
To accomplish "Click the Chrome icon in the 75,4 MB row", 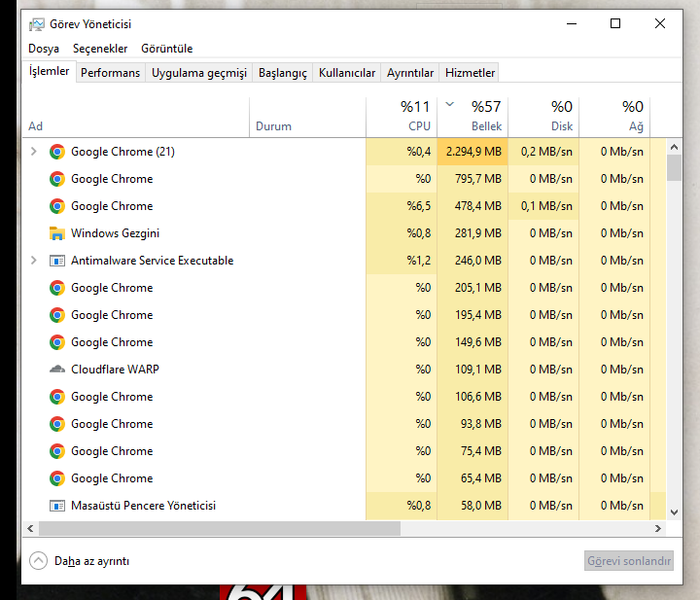I will pos(57,451).
